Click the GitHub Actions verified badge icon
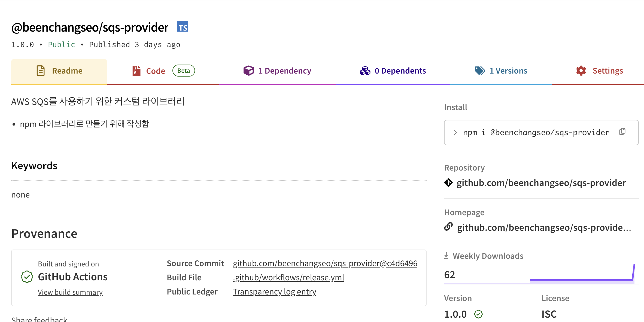Image resolution: width=644 pixels, height=322 pixels. pyautogui.click(x=26, y=277)
